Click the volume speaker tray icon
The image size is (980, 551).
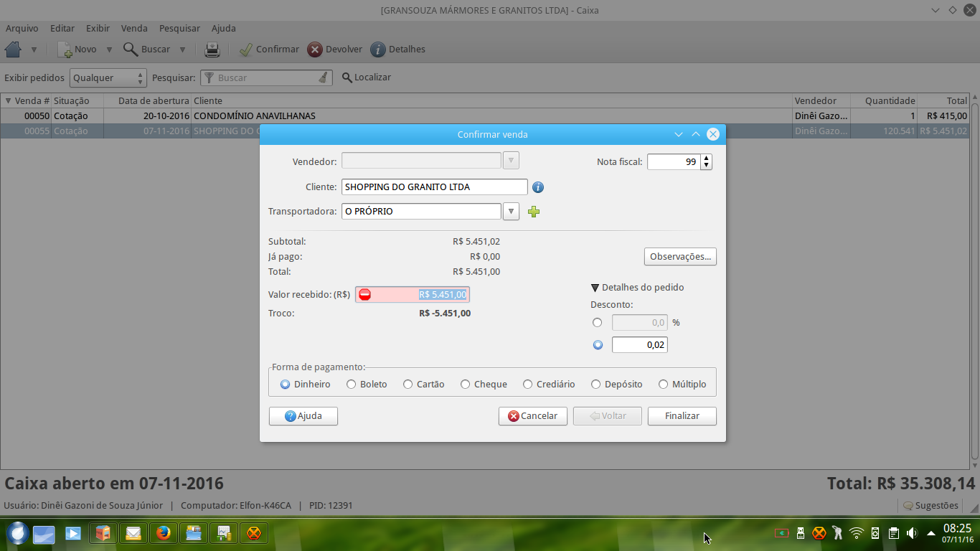pos(912,533)
